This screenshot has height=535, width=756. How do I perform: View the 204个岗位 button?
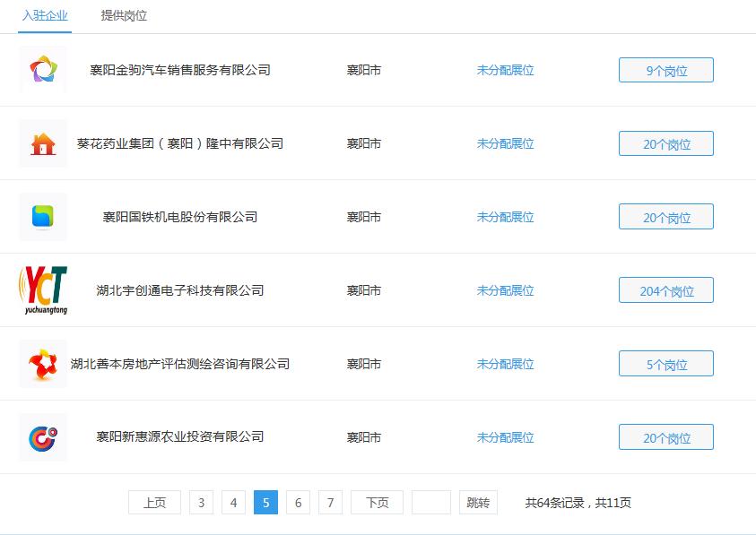click(x=665, y=290)
